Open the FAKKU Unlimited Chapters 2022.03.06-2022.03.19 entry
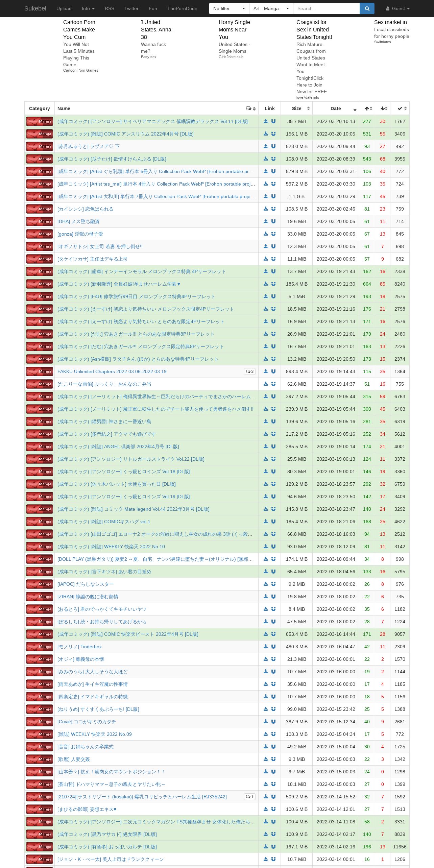The image size is (434, 868). [112, 371]
